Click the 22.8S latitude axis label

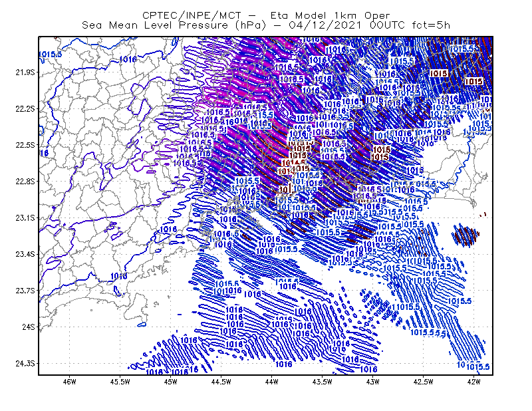point(25,182)
